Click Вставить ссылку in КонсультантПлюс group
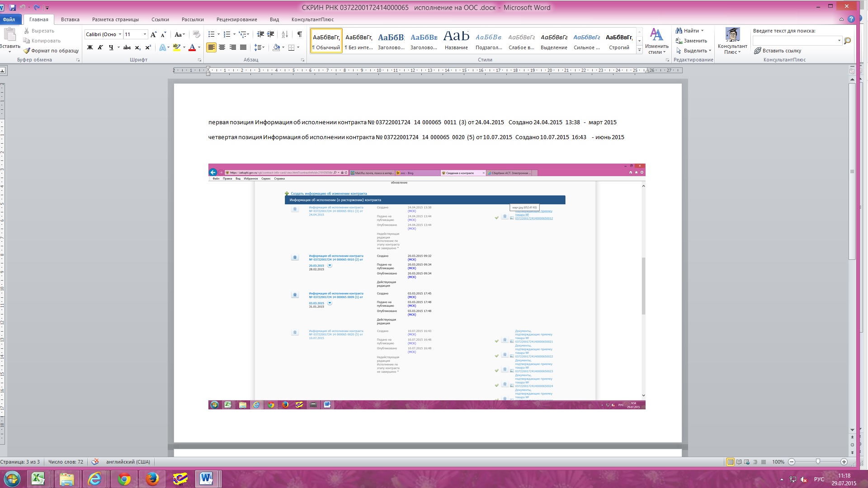The image size is (868, 488). [x=777, y=51]
